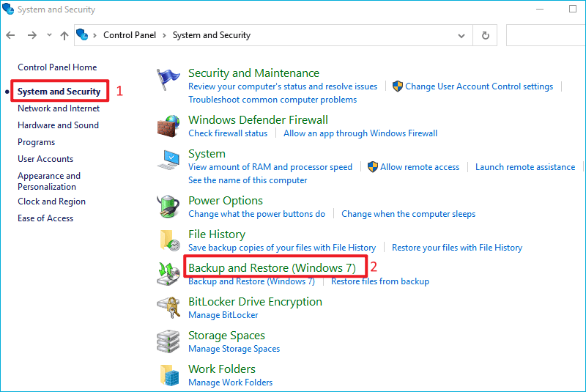Click Restore your files with File History

[x=457, y=248]
